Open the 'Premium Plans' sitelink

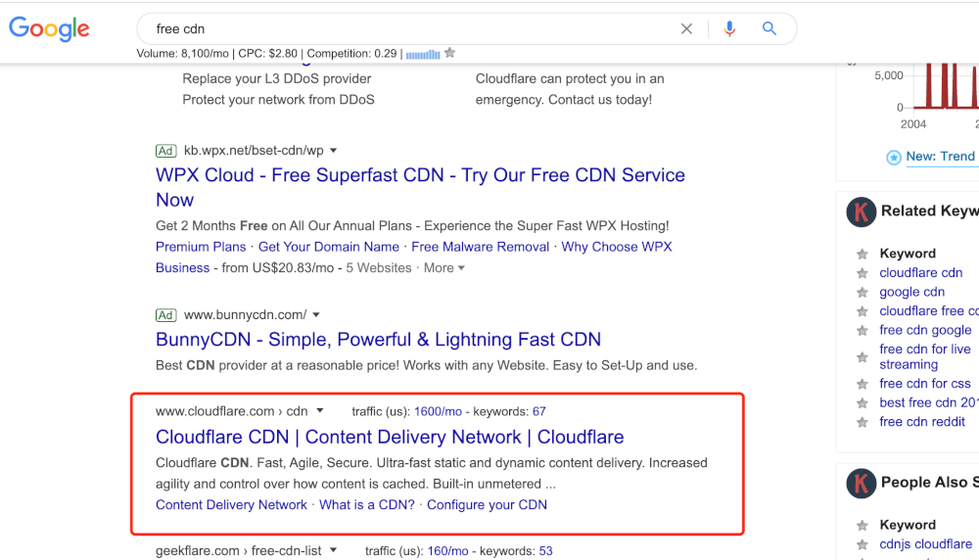click(x=201, y=247)
